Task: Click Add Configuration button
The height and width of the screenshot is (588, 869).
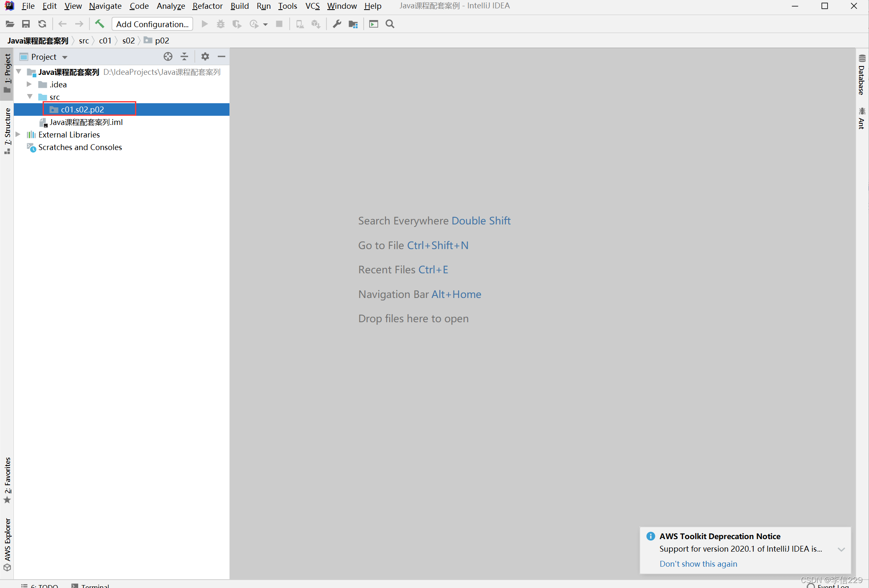Action: 152,24
